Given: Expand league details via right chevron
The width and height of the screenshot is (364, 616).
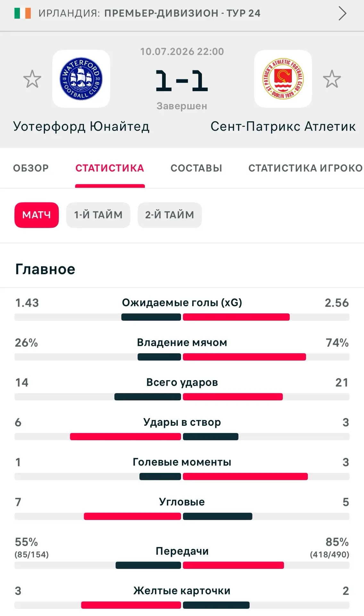Looking at the screenshot, I should click(343, 13).
